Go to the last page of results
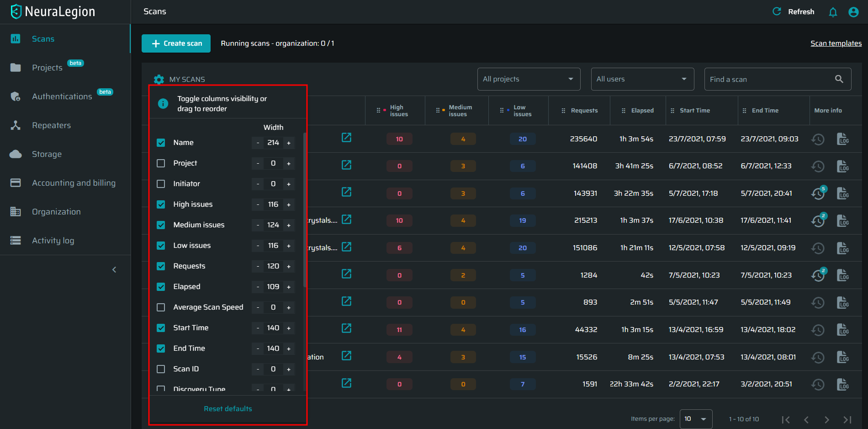This screenshot has height=429, width=868. pyautogui.click(x=847, y=419)
